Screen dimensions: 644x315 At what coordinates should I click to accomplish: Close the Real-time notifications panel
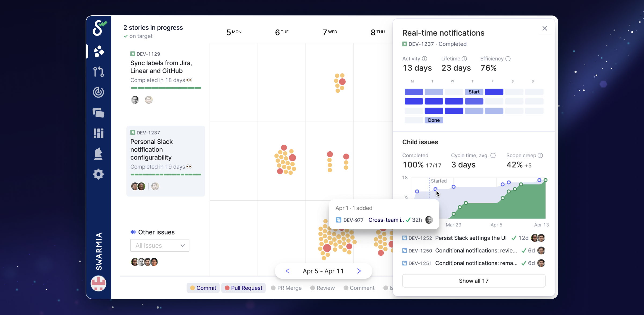pyautogui.click(x=544, y=28)
